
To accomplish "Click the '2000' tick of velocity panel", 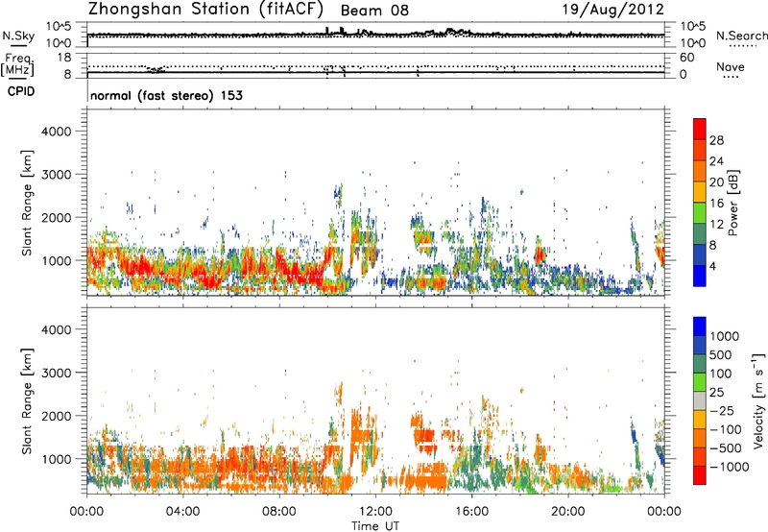I will coord(57,416).
